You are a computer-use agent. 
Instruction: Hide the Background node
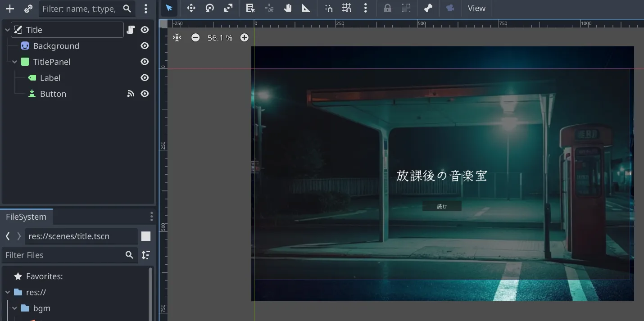(145, 46)
